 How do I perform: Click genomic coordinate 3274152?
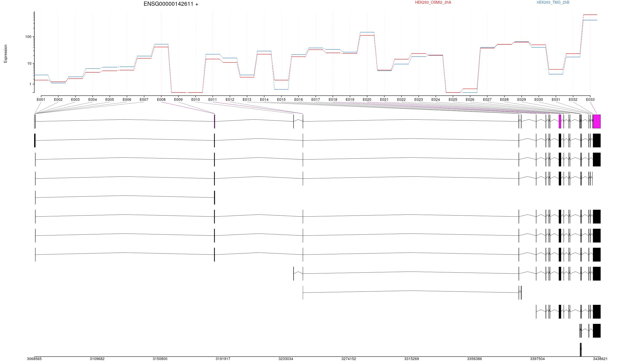tap(349, 359)
